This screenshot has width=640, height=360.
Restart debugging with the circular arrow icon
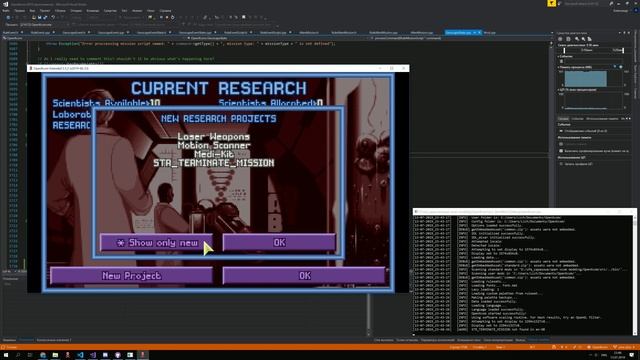click(x=173, y=18)
